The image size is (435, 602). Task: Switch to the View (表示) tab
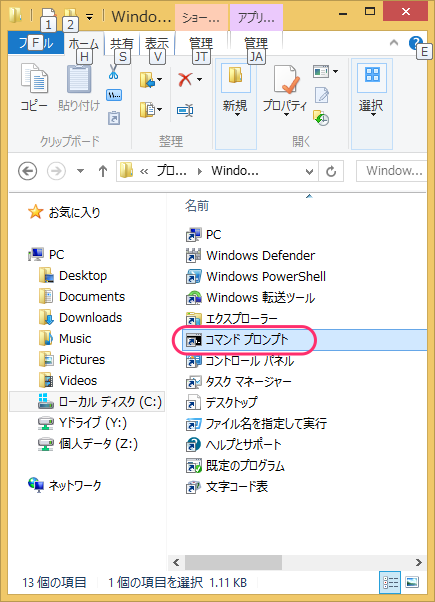157,44
